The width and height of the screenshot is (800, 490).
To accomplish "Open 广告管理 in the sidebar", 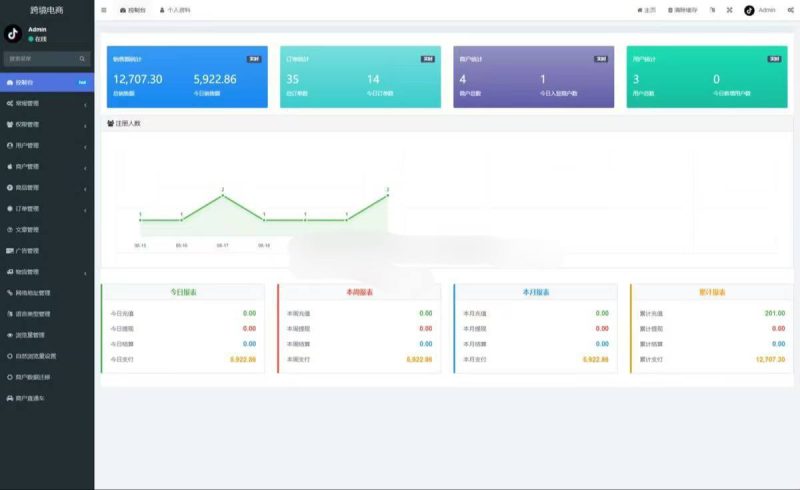I will (x=47, y=251).
